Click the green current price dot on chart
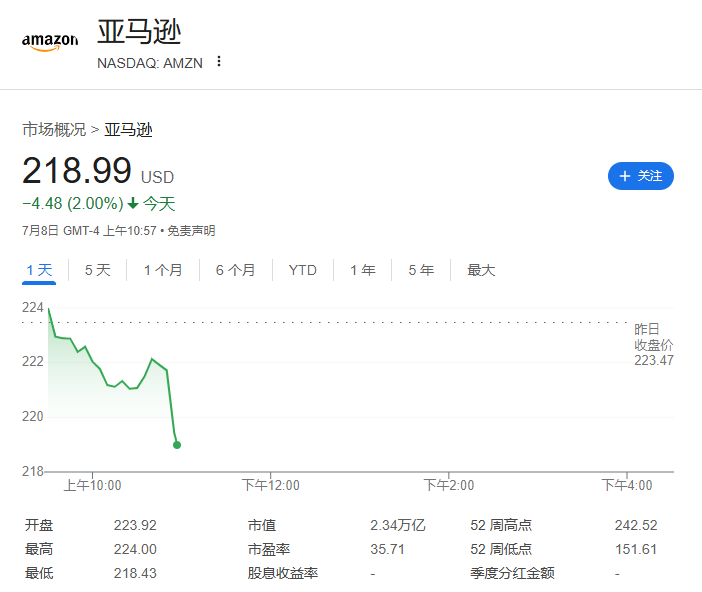This screenshot has width=702, height=592. pyautogui.click(x=177, y=445)
